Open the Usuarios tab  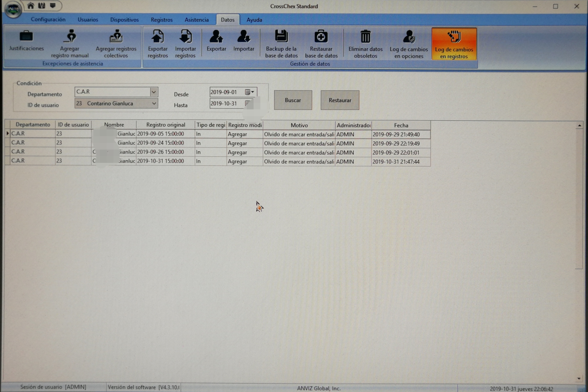[88, 20]
